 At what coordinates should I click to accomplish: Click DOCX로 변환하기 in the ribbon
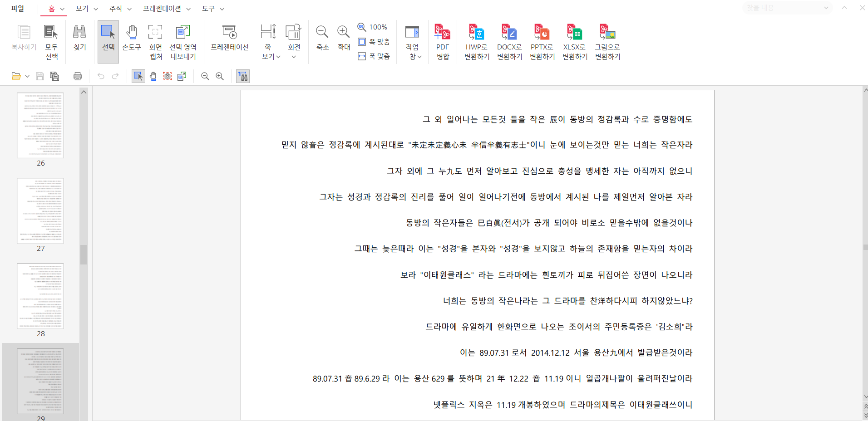[509, 41]
